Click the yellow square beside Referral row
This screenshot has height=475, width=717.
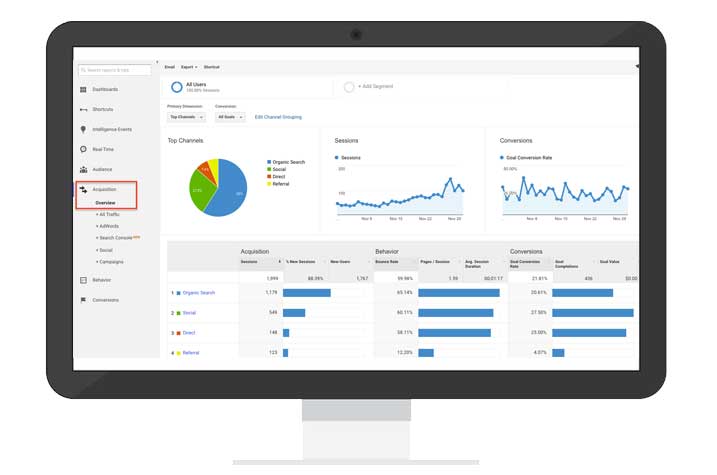[178, 353]
